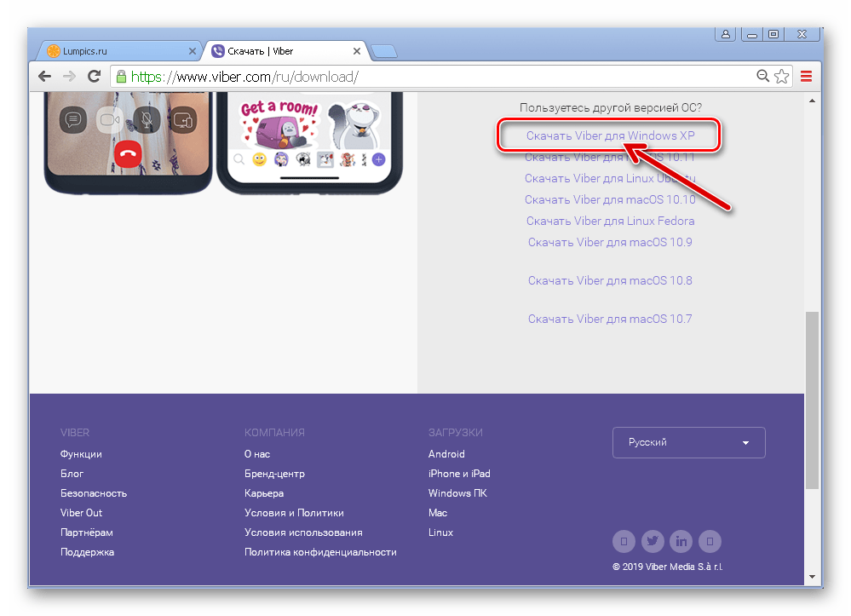Close the Lumpics.ru tab
851x616 pixels.
coord(193,51)
